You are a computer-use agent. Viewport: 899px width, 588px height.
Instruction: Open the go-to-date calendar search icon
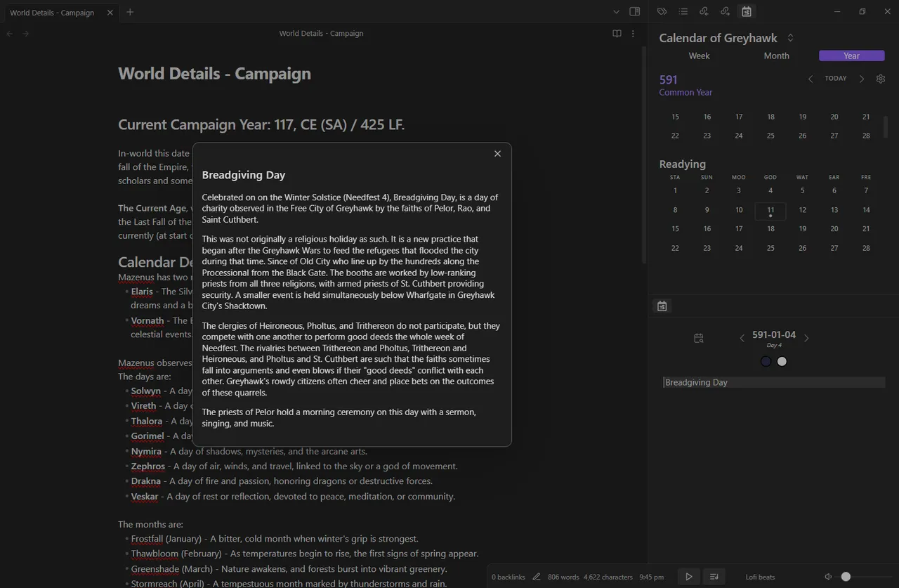point(698,338)
